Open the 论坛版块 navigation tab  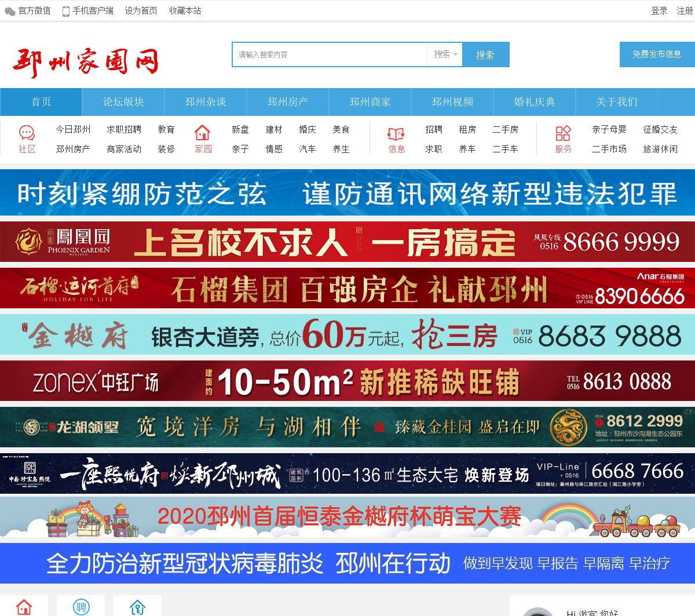(x=123, y=102)
